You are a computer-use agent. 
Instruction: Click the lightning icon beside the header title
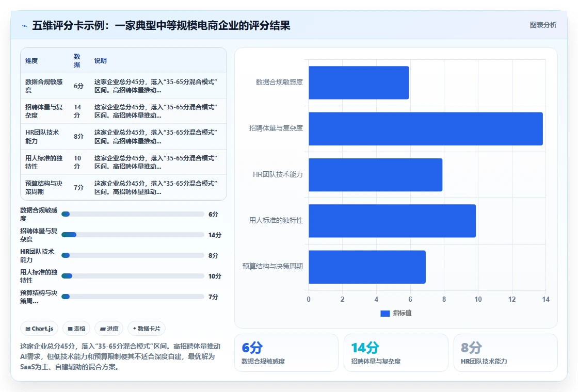click(25, 26)
